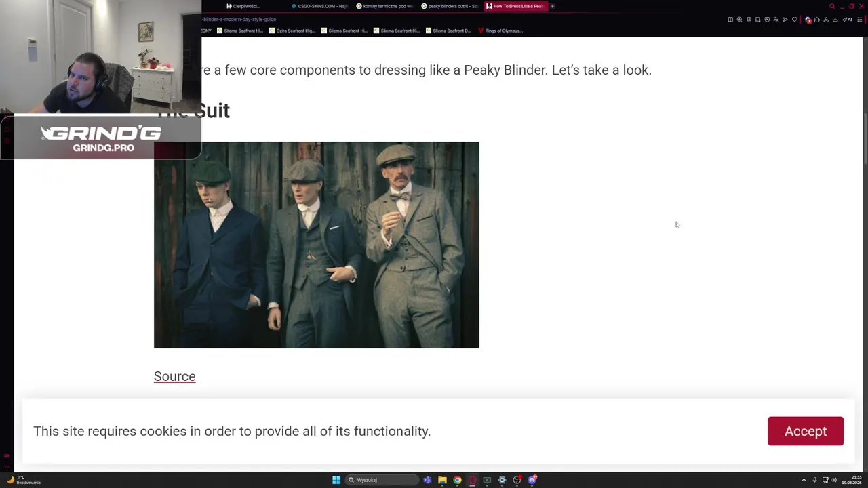
Task: Open the Sliema Seafront D... bookmark
Action: [448, 30]
